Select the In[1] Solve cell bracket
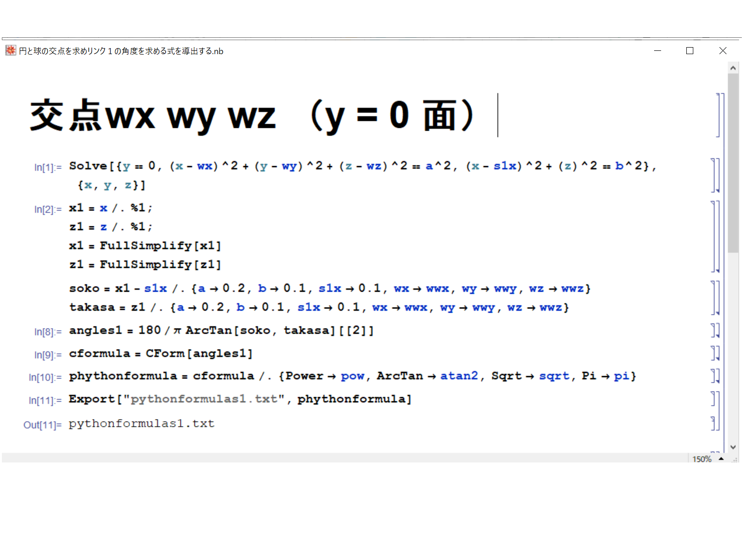Screen dimensions: 747x560 716,175
